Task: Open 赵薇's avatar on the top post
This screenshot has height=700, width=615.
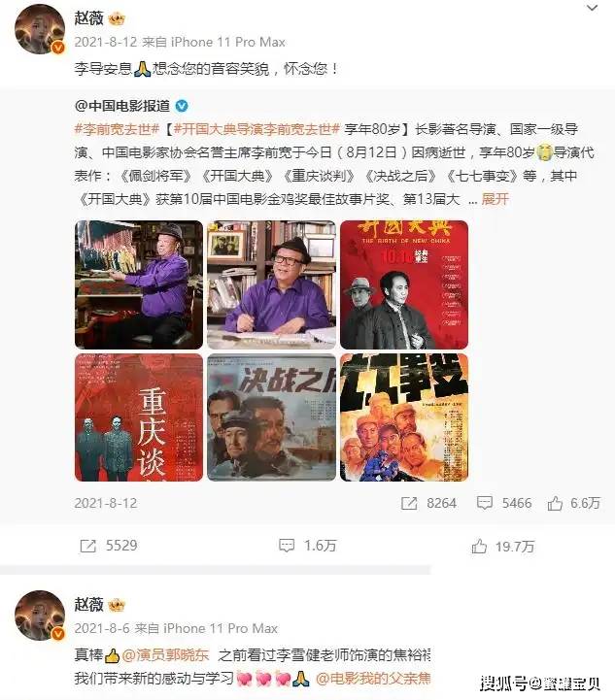Action: (x=40, y=29)
